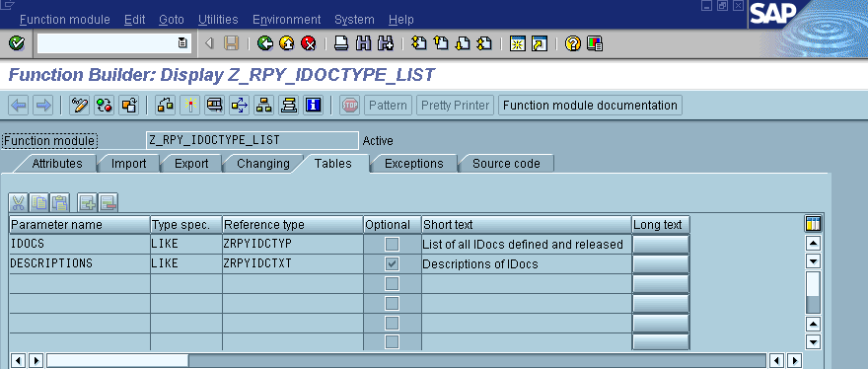
Task: Open the Goto menu
Action: click(172, 20)
